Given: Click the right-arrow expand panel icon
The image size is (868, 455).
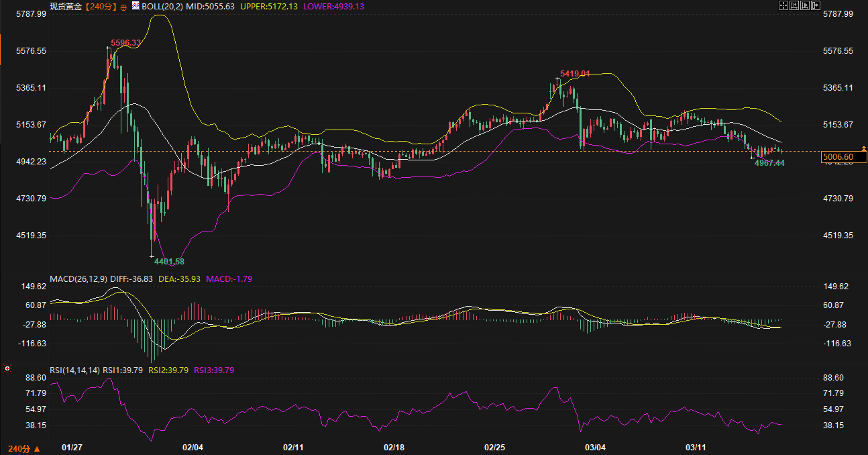Looking at the screenshot, I should (816, 5).
